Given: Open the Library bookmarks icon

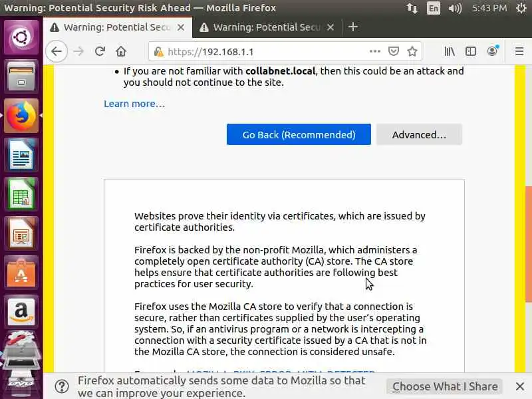Looking at the screenshot, I should [x=450, y=52].
